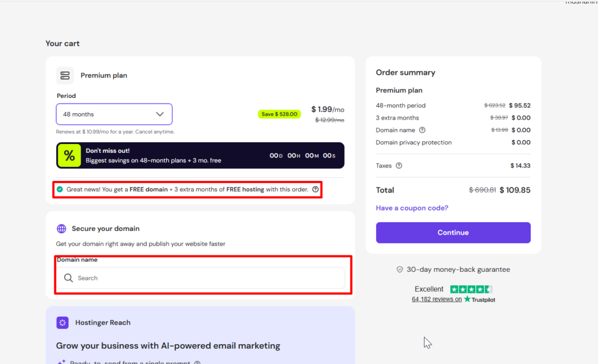The image size is (598, 364).
Task: Click the Hostinger Reach heading
Action: pyautogui.click(x=103, y=323)
